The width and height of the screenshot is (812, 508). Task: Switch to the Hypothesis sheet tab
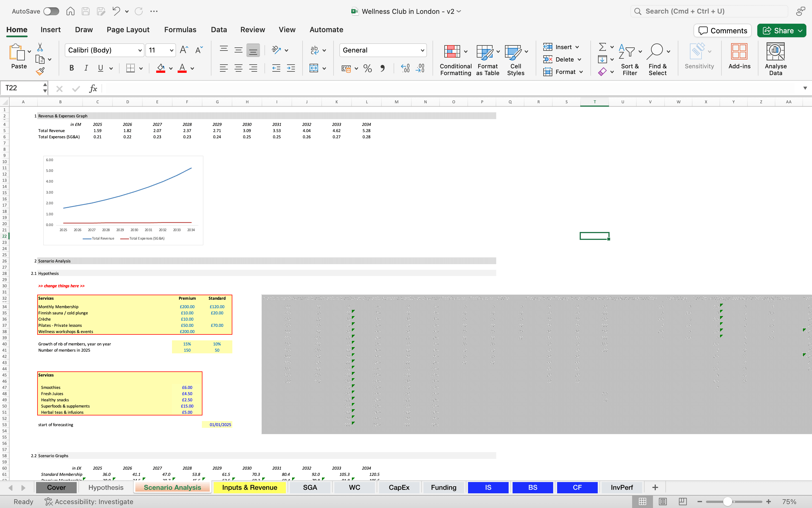(106, 487)
